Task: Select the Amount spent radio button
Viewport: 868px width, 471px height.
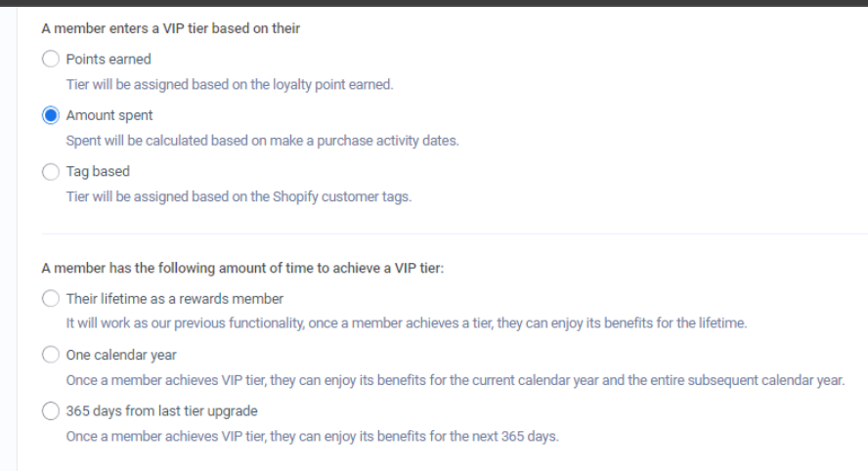Action: [50, 115]
